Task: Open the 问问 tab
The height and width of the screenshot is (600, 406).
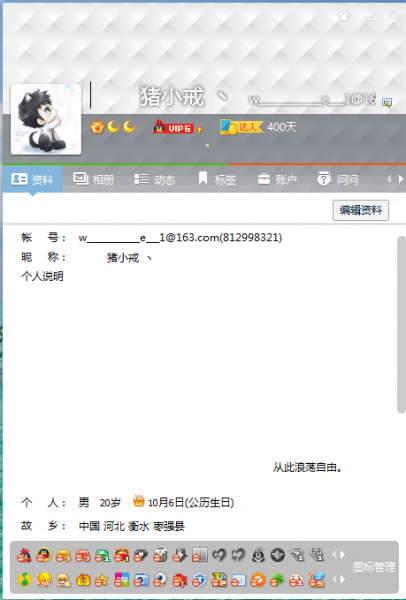Action: tap(338, 179)
